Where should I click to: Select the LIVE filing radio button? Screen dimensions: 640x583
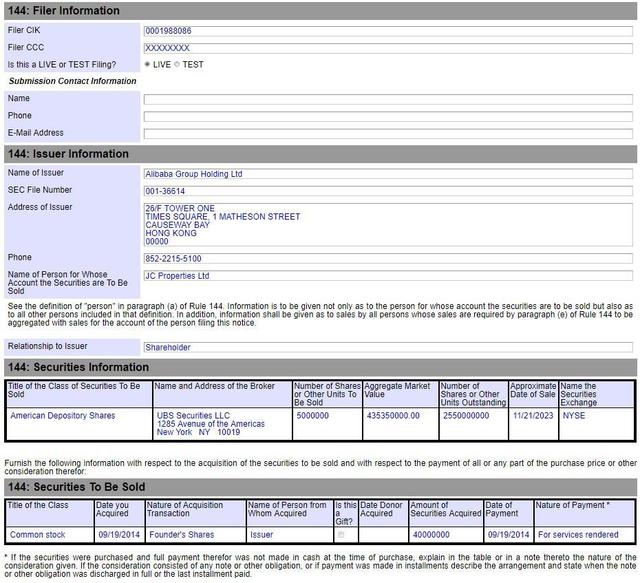[148, 64]
